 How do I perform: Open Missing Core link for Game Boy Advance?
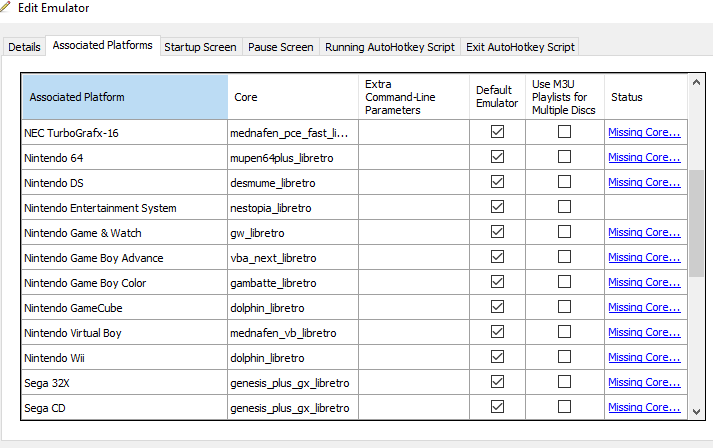coord(644,257)
